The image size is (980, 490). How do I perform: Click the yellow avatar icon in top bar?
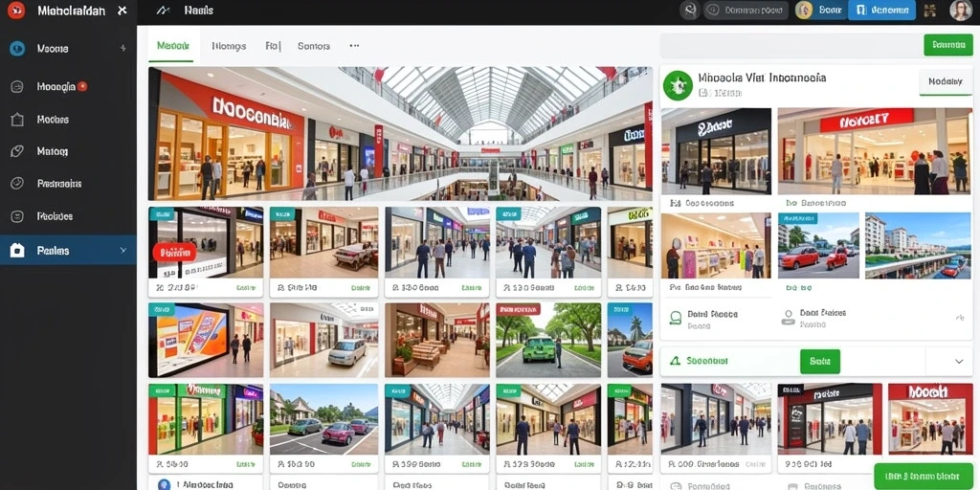(x=804, y=10)
